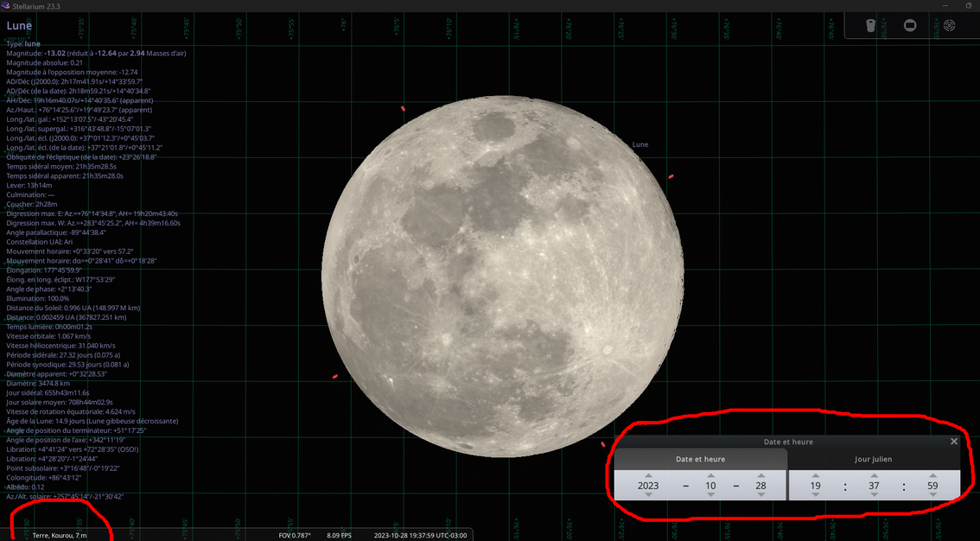Click the day field showing 28
Image resolution: width=980 pixels, height=541 pixels.
(x=760, y=486)
